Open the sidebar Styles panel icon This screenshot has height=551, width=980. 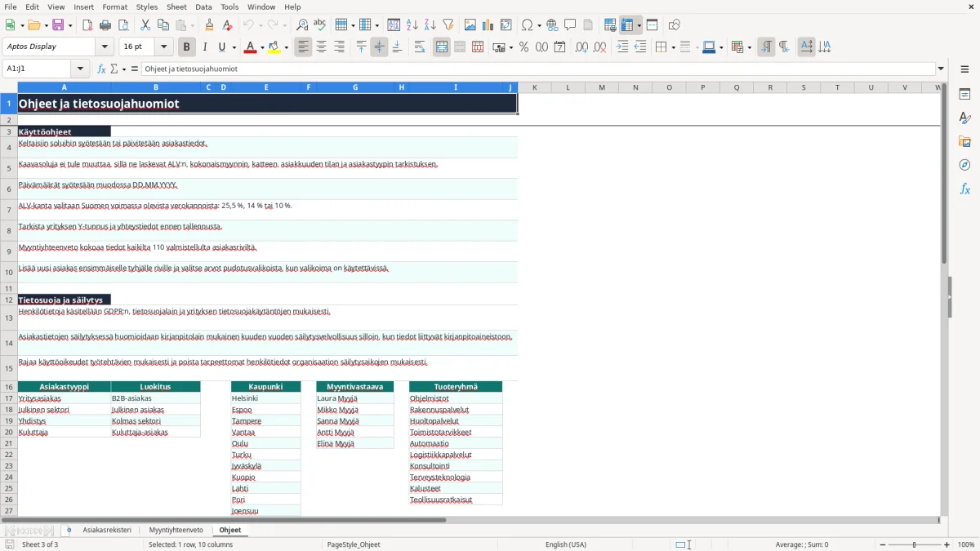tap(964, 118)
